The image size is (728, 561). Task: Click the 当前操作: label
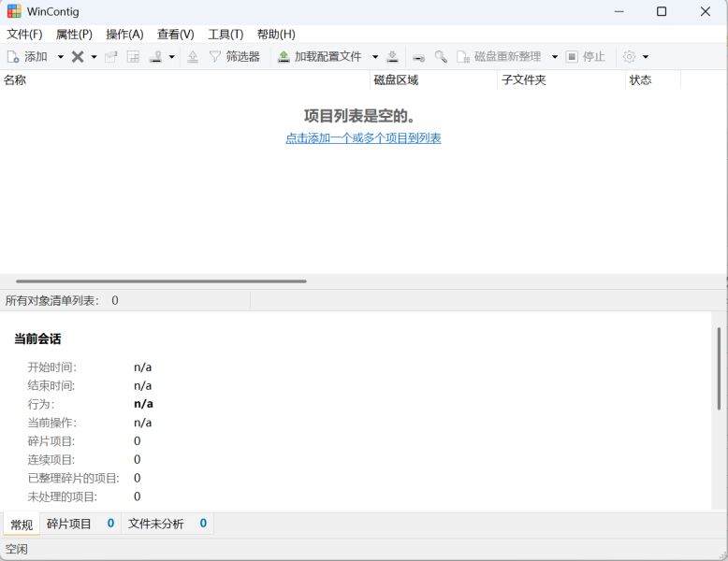click(x=52, y=423)
